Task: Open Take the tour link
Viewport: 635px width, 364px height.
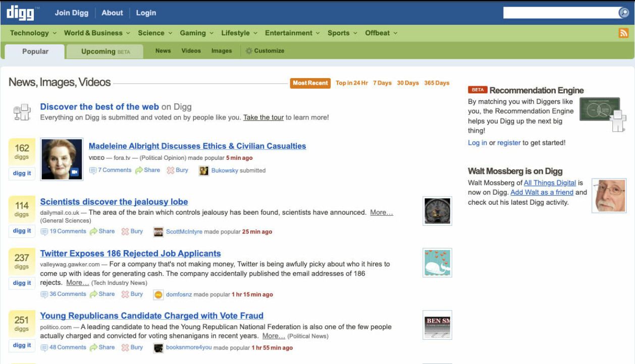Action: pos(263,117)
